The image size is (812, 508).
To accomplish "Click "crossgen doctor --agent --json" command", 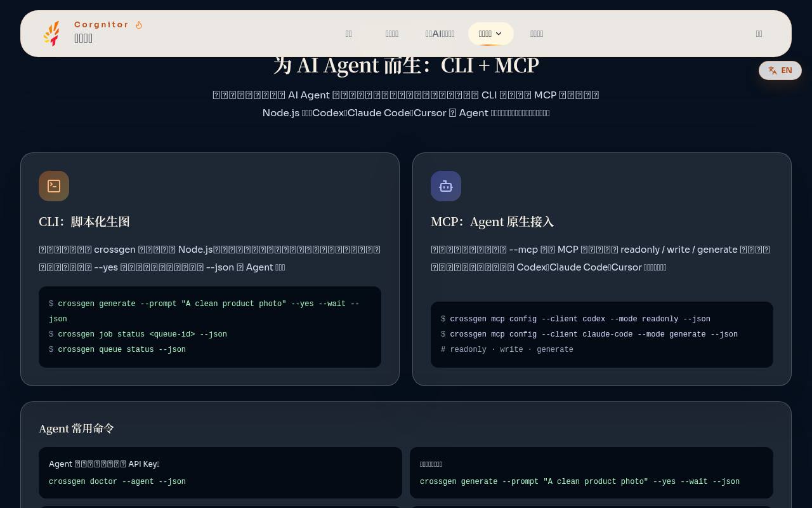I will (117, 482).
